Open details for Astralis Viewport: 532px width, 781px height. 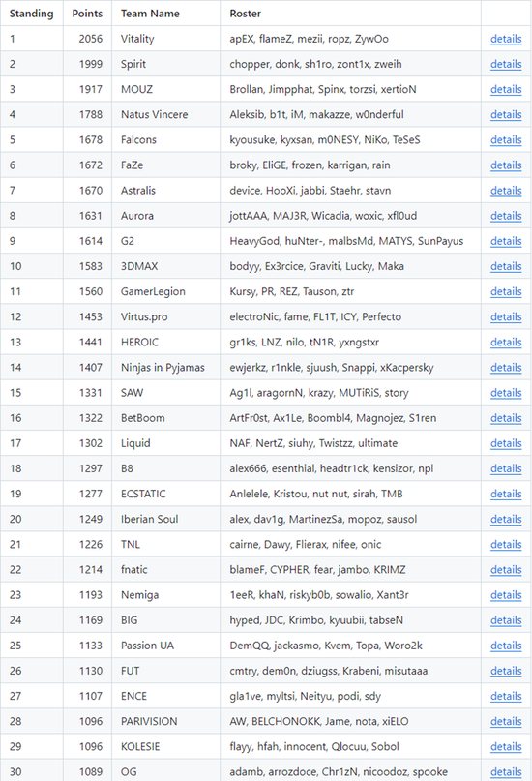(x=506, y=191)
